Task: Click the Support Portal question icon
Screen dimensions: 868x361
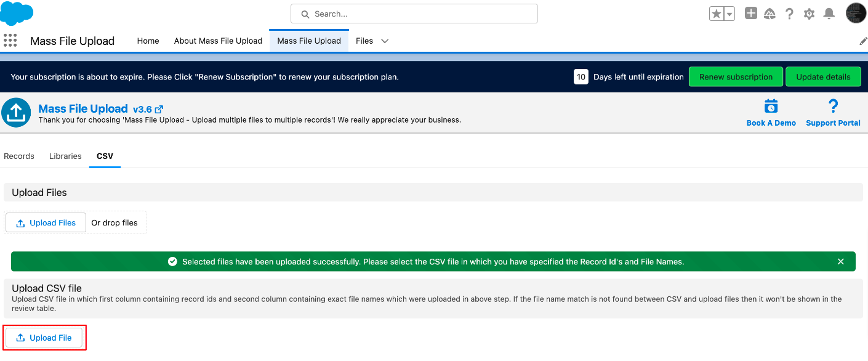Action: (833, 106)
